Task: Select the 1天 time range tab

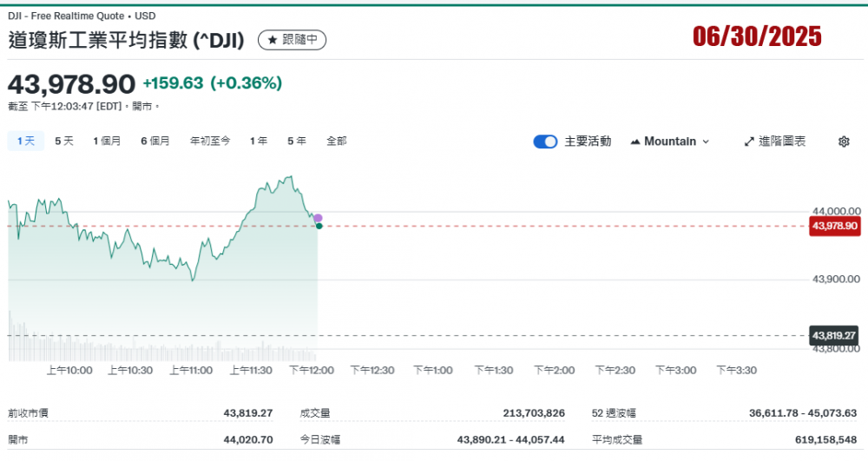Action: [25, 141]
